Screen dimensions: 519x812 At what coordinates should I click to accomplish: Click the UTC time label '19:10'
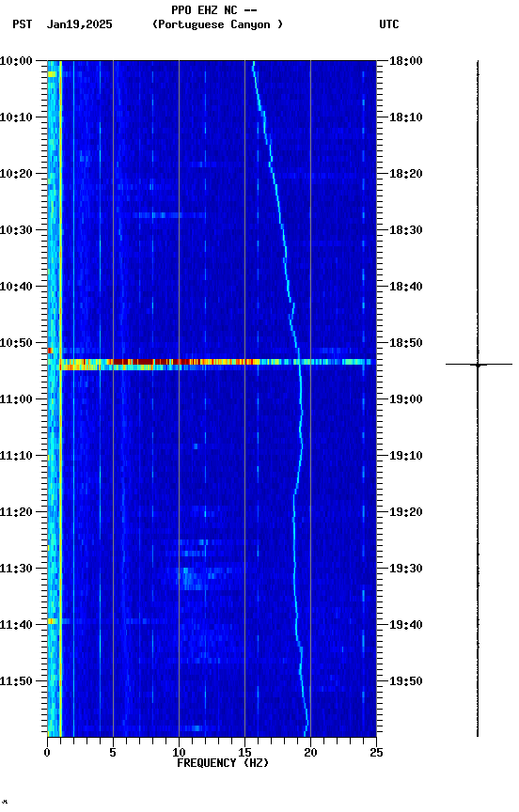406,456
